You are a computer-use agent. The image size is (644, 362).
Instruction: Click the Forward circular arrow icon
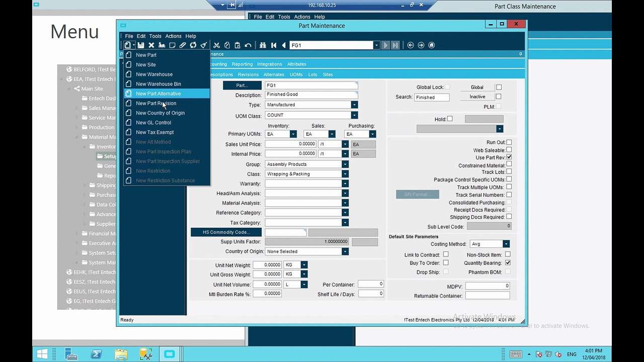(x=421, y=45)
